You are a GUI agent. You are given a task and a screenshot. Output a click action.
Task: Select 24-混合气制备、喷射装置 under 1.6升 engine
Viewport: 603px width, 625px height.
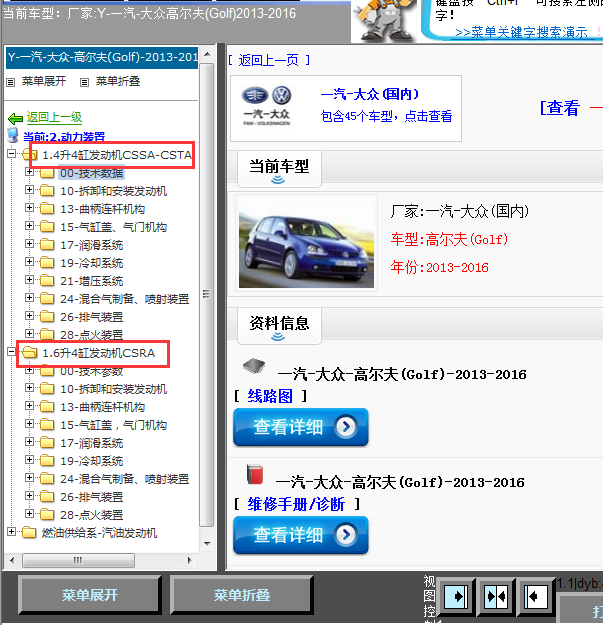(x=124, y=479)
